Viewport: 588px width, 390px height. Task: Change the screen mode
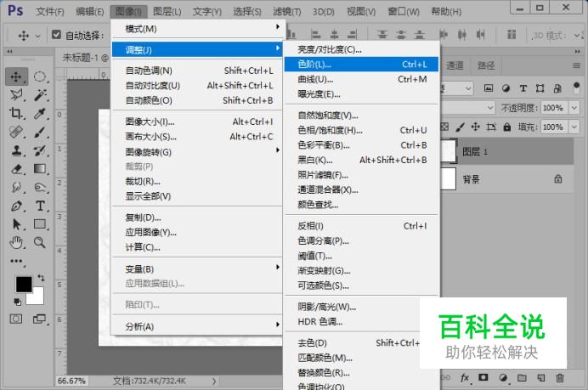(x=39, y=319)
